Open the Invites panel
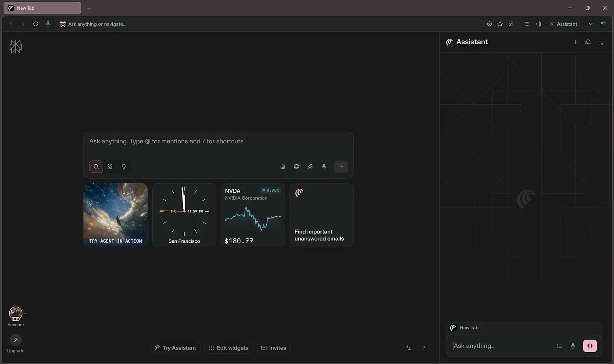Image resolution: width=614 pixels, height=364 pixels. click(x=274, y=347)
